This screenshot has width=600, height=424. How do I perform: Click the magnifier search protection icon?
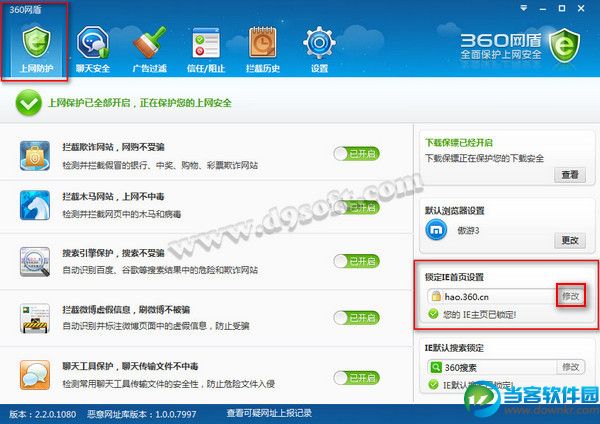[35, 262]
